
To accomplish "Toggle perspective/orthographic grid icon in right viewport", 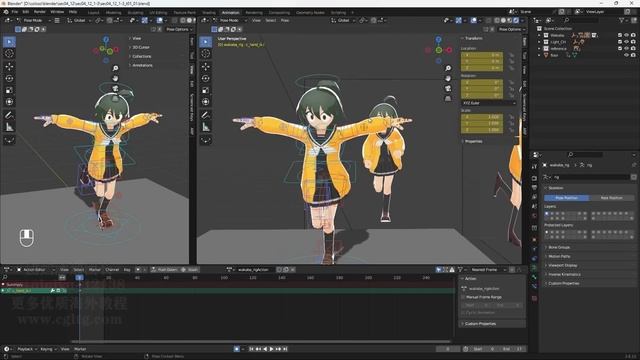I will (x=448, y=99).
